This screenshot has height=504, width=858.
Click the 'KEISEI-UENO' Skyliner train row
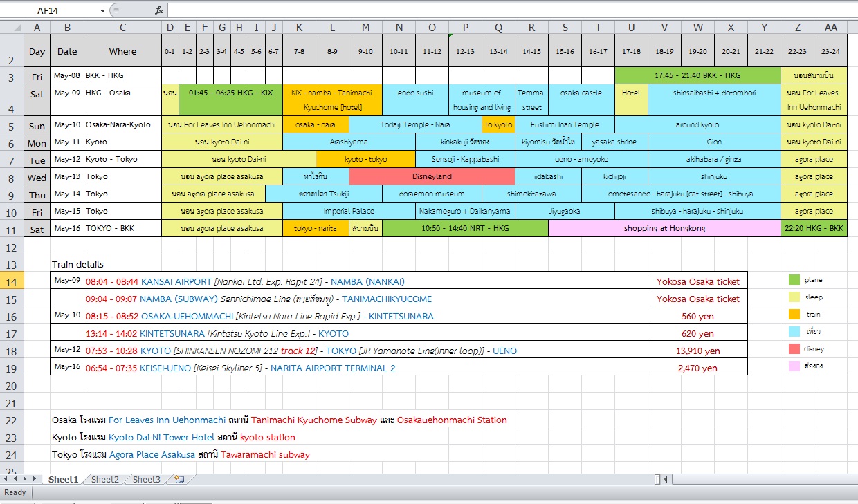[366, 368]
